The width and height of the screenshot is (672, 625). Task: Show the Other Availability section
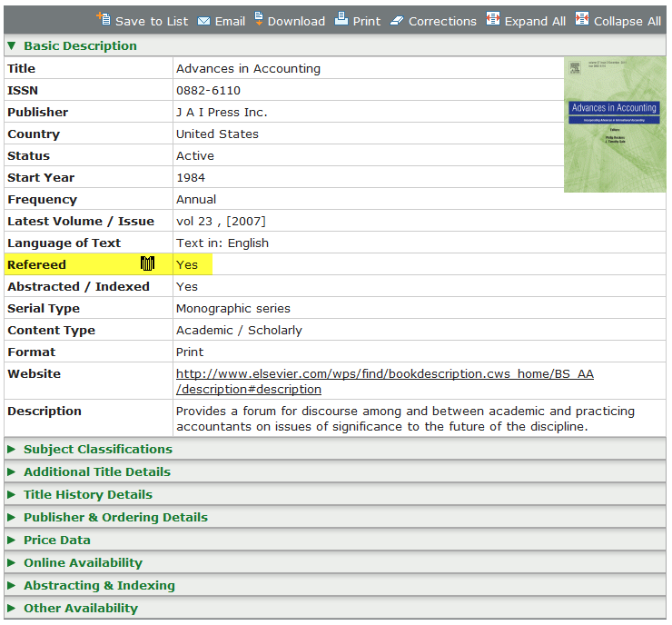(80, 608)
